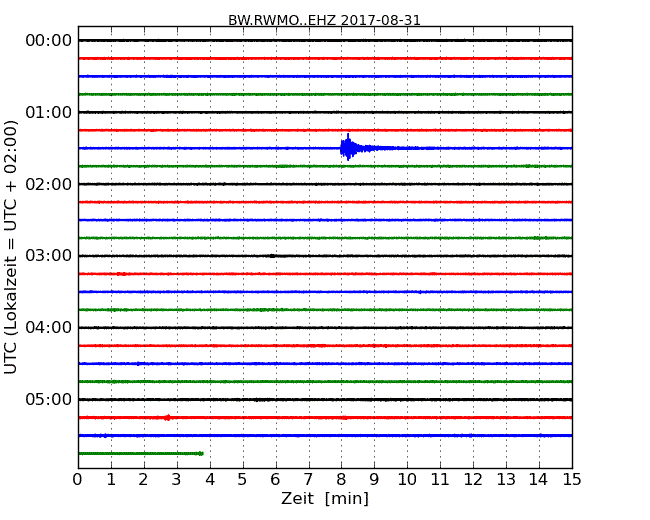This screenshot has width=650, height=520.
Task: Click the 04:00 time label
Action: (49, 328)
